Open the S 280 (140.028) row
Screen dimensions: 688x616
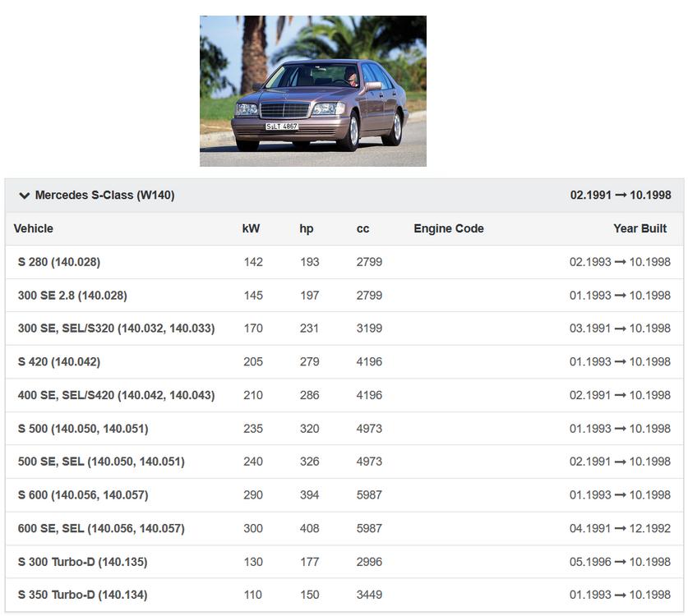[59, 262]
